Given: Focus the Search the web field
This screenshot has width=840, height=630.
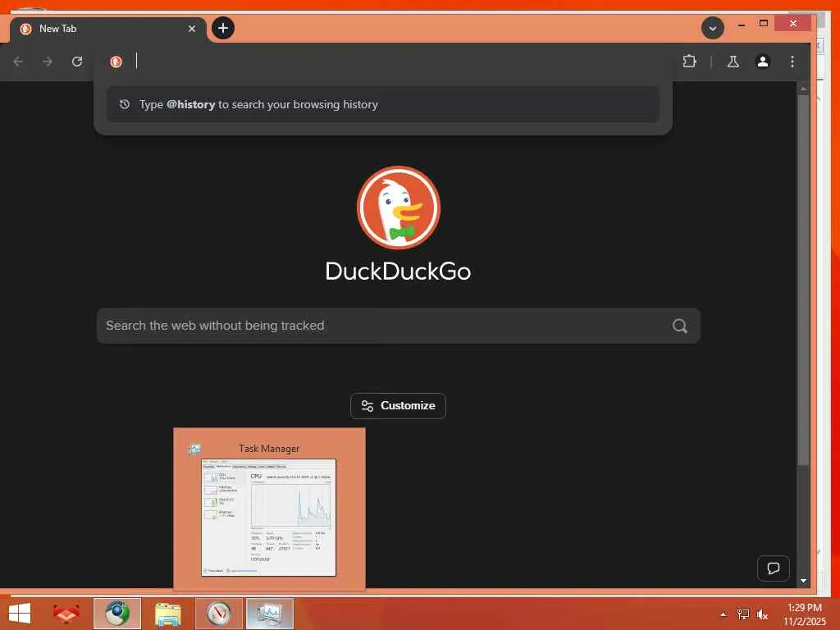Looking at the screenshot, I should [x=398, y=326].
